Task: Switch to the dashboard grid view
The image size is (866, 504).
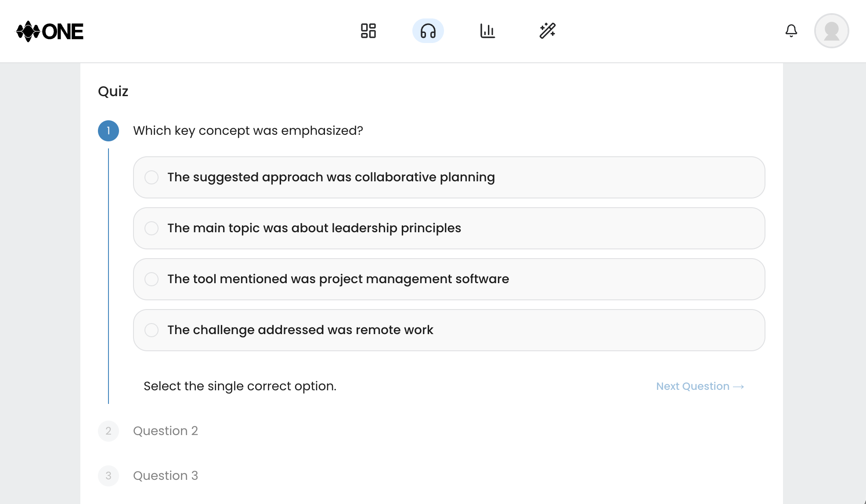Action: click(x=368, y=31)
